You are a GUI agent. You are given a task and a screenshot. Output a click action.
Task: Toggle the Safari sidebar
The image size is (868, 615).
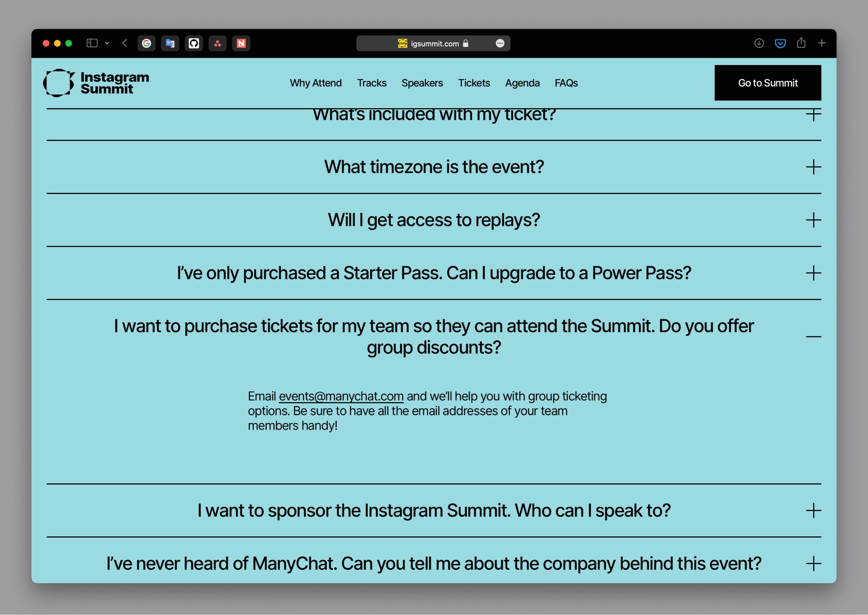(92, 43)
